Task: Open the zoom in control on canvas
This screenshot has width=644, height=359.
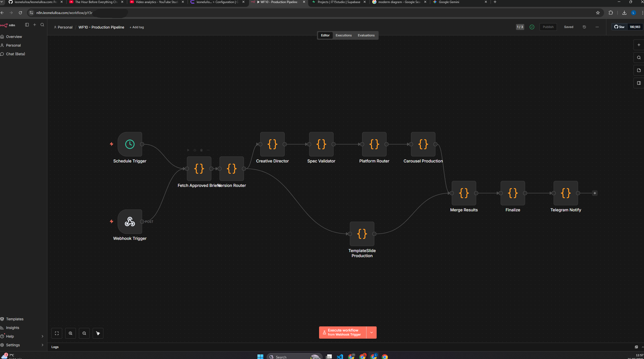Action: pos(71,333)
